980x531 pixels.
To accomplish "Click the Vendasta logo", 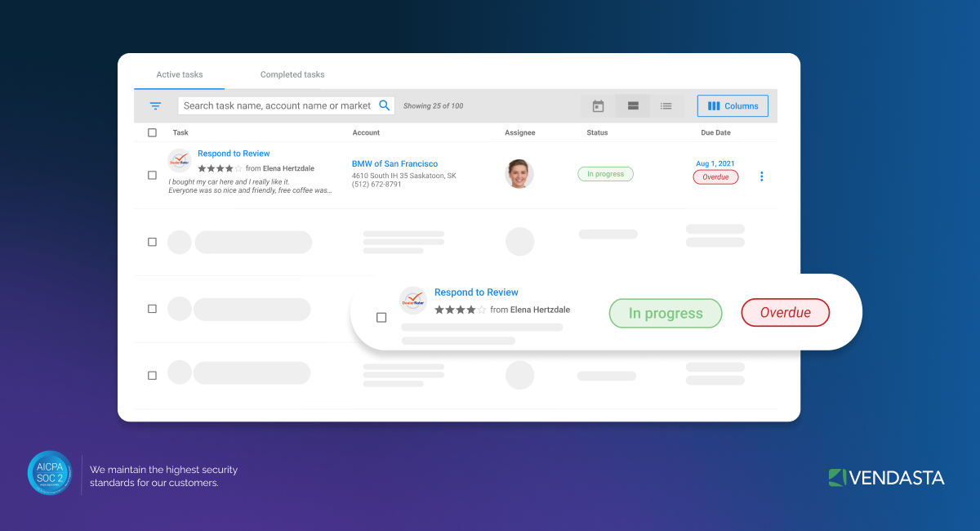I will click(886, 478).
